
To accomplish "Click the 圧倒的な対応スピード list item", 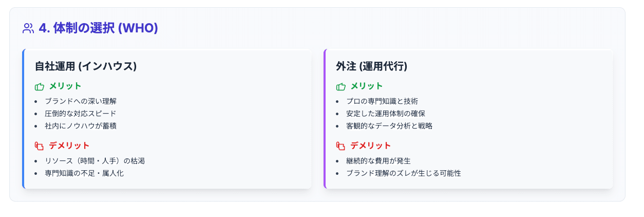I will click(x=81, y=114).
